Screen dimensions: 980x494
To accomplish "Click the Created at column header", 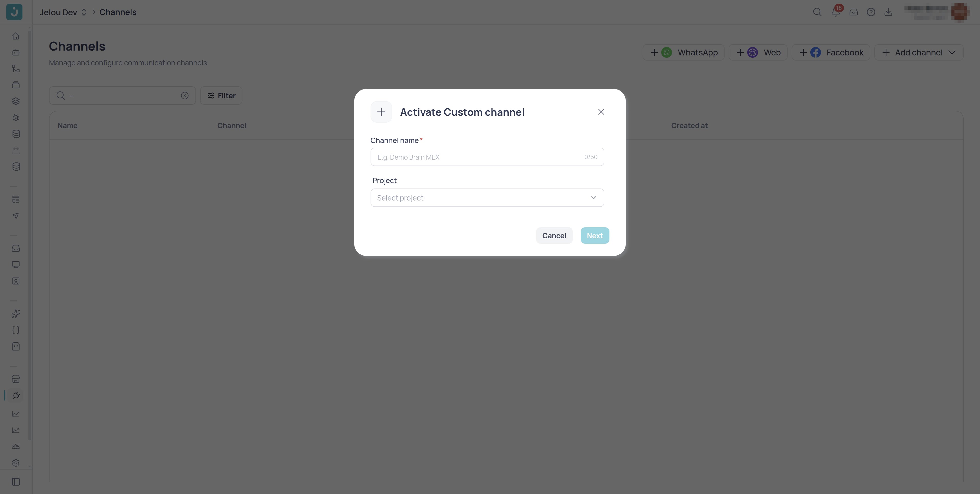I will pos(689,126).
